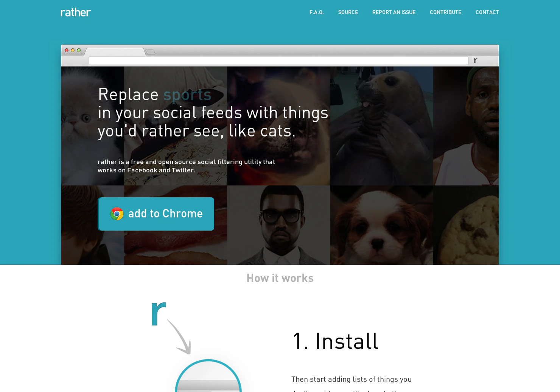The width and height of the screenshot is (560, 392).
Task: Click the add to Chrome button
Action: (156, 214)
